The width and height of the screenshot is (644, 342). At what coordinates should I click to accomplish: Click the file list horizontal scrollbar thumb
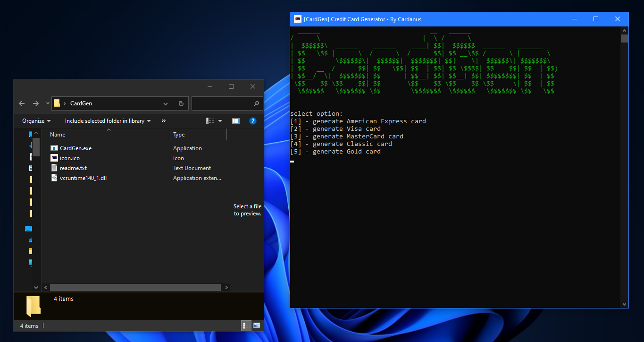tap(135, 287)
